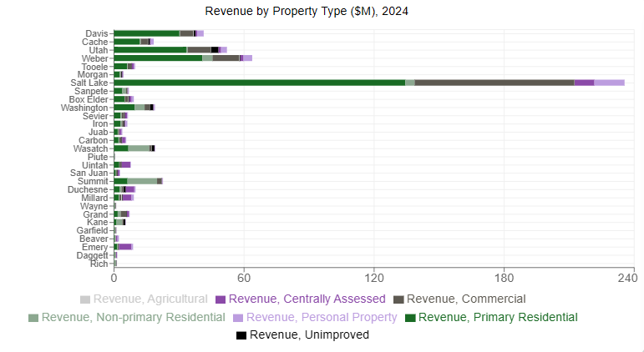Click Emery's purple Centrally Assessed segment
Image resolution: width=644 pixels, height=352 pixels.
pyautogui.click(x=124, y=247)
